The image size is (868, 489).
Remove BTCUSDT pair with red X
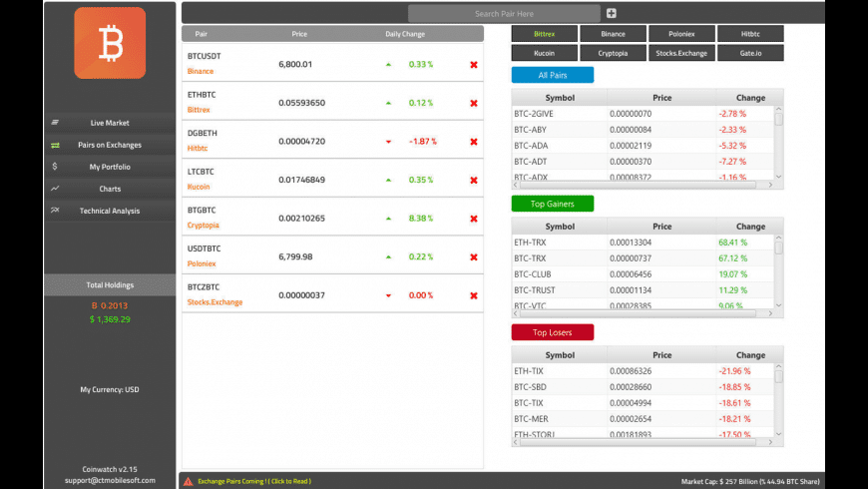474,65
